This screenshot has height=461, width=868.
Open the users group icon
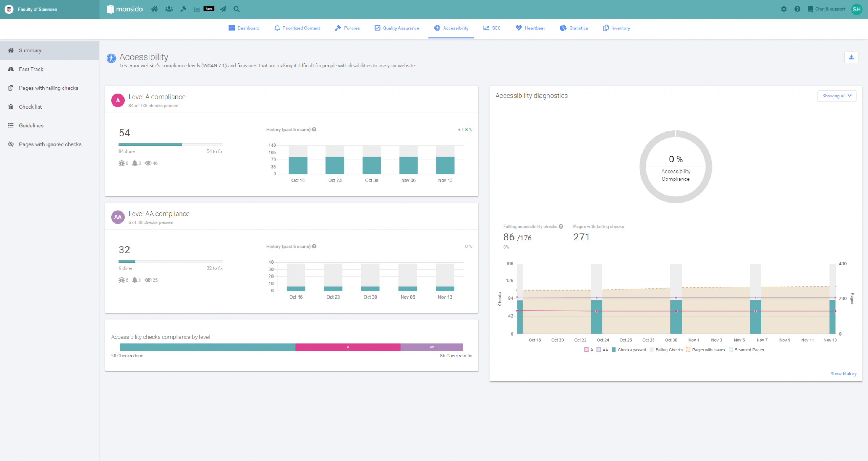169,9
